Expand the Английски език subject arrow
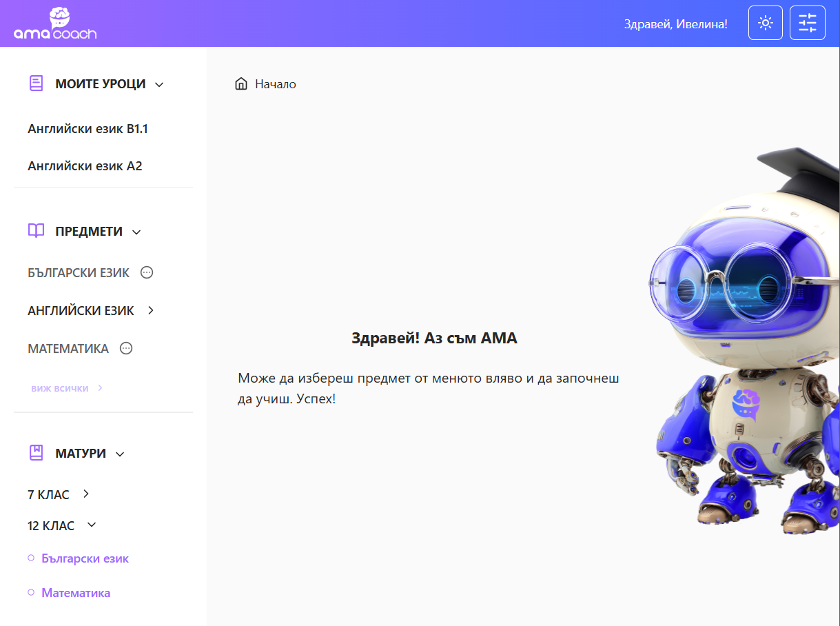The width and height of the screenshot is (840, 626). pos(151,310)
